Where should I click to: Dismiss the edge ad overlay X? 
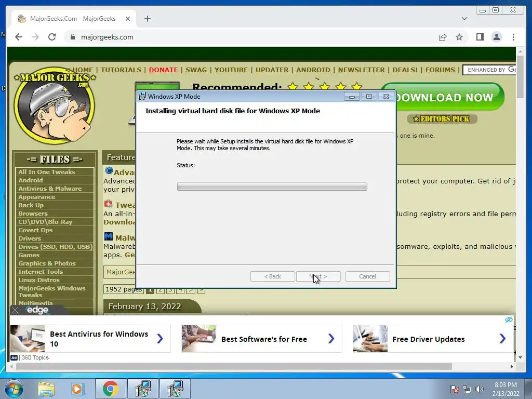(15, 310)
